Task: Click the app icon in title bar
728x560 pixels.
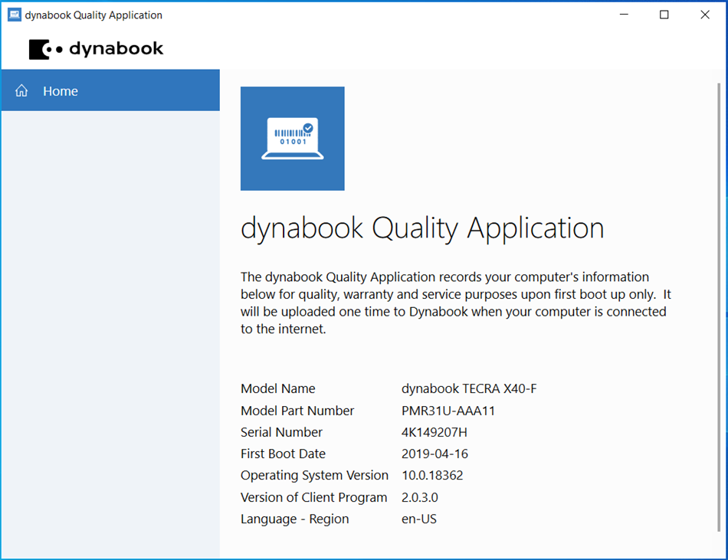Action: [x=15, y=15]
